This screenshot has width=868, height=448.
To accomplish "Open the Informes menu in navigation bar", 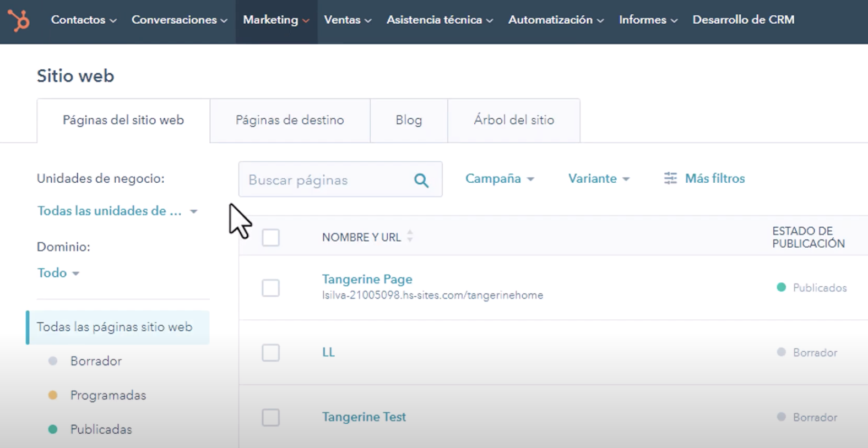I will click(647, 20).
